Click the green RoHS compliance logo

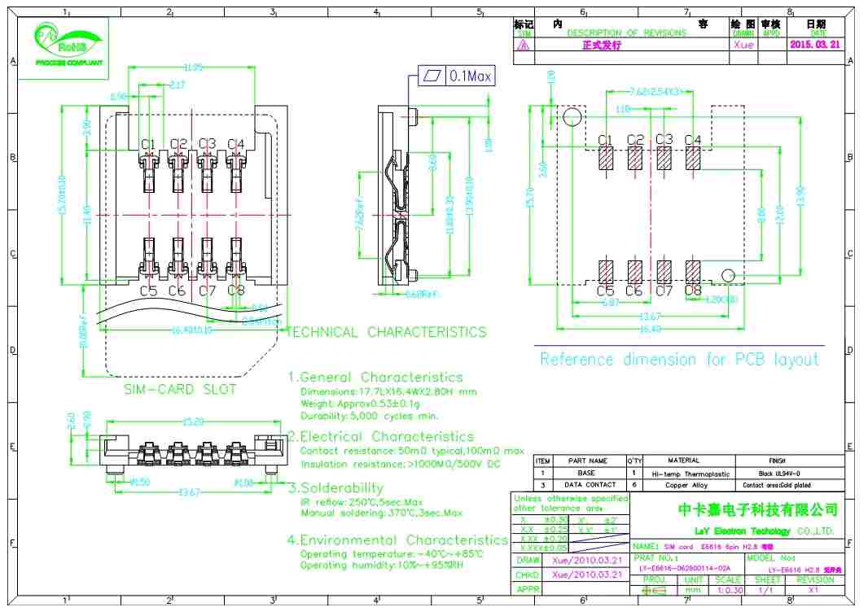point(66,46)
